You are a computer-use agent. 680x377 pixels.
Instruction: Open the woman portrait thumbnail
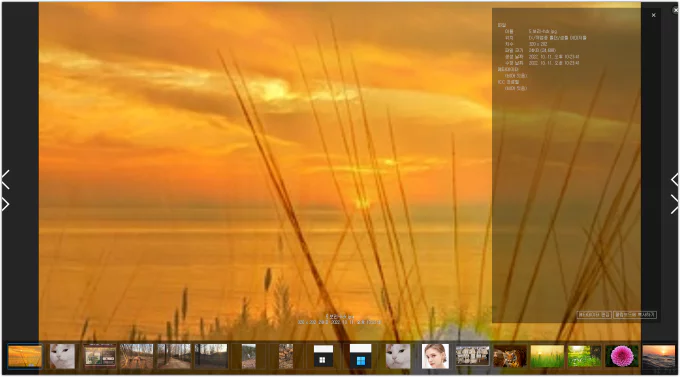tap(435, 356)
